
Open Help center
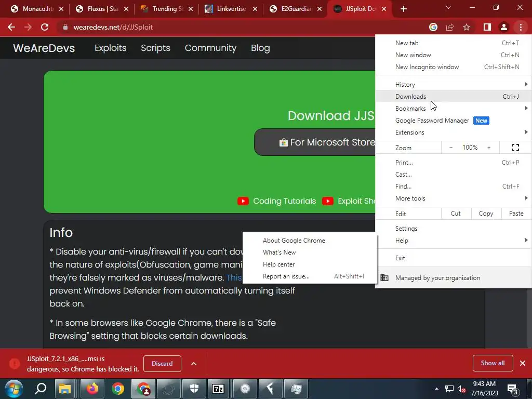(310, 264)
